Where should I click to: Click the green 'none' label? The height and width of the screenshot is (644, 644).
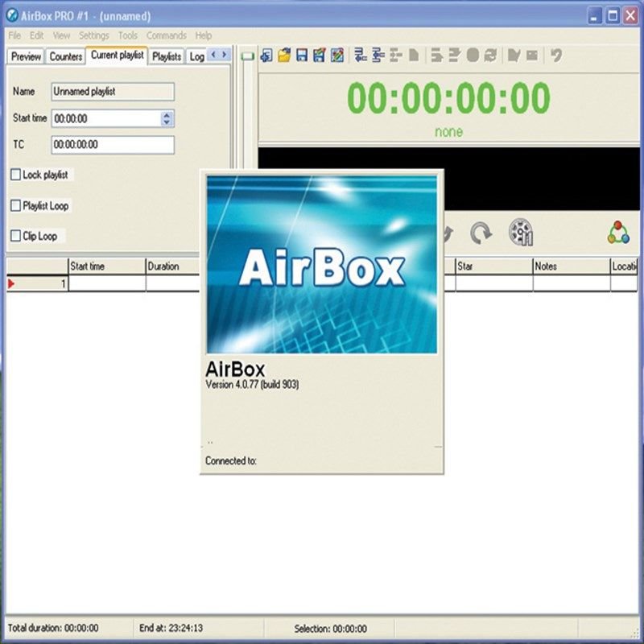(448, 132)
